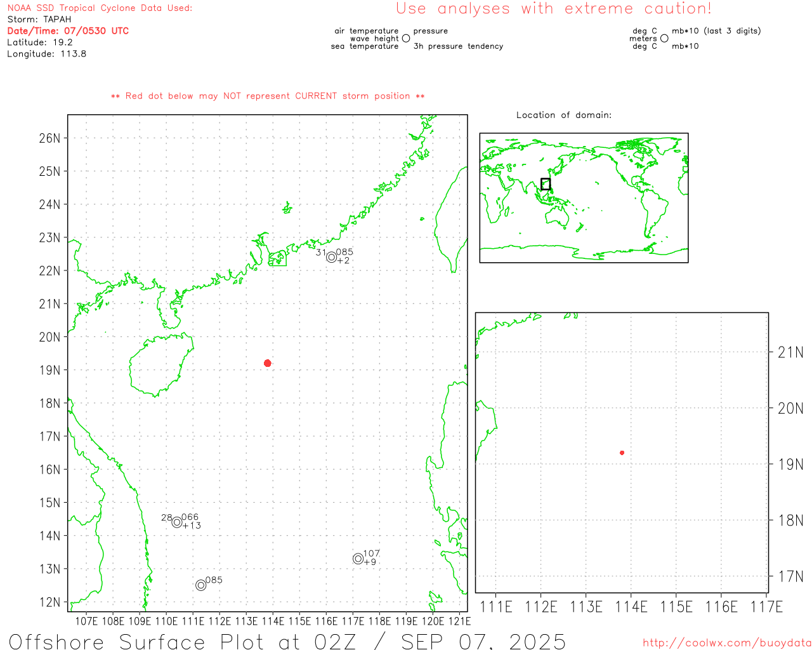The image size is (812, 650).
Task: Click 'Storm: TAPAH' text
Action: pos(39,20)
